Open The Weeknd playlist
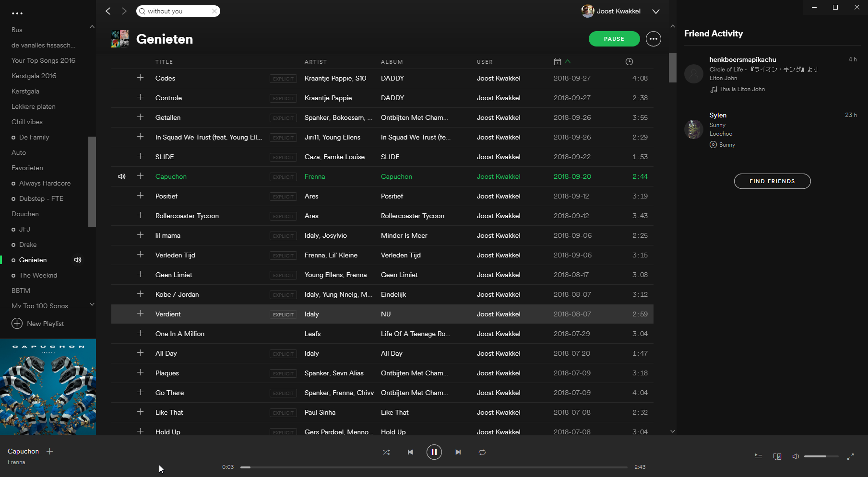 (38, 275)
